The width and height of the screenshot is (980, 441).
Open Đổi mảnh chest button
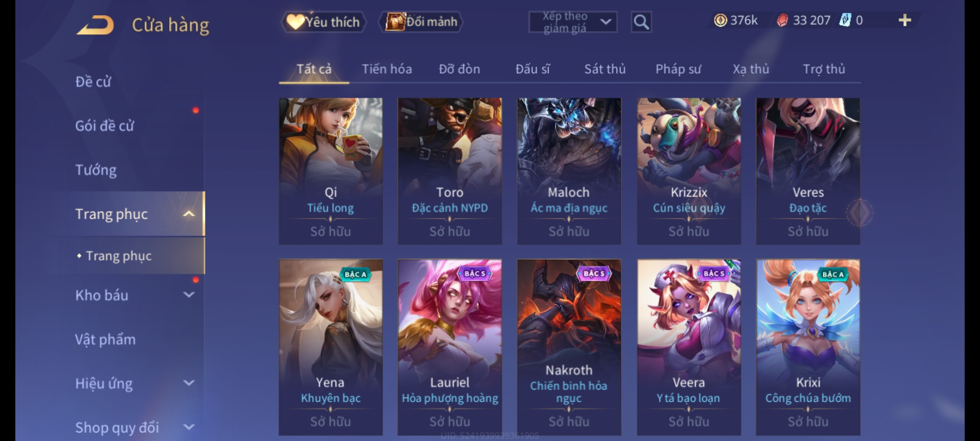tap(421, 22)
